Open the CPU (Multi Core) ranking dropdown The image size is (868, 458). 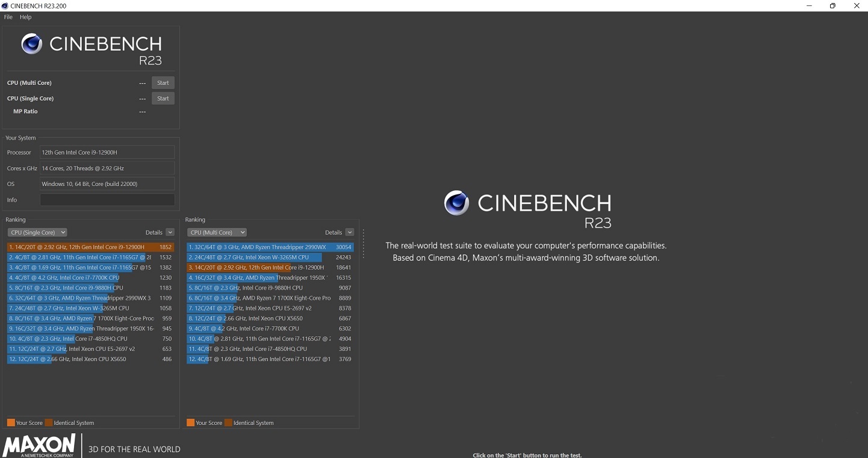[x=217, y=232]
